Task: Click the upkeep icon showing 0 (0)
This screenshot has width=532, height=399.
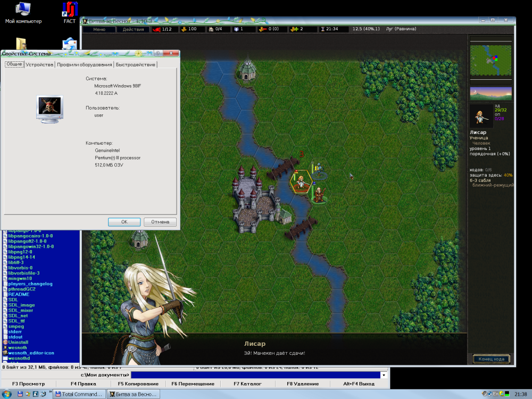Action: pos(263,29)
